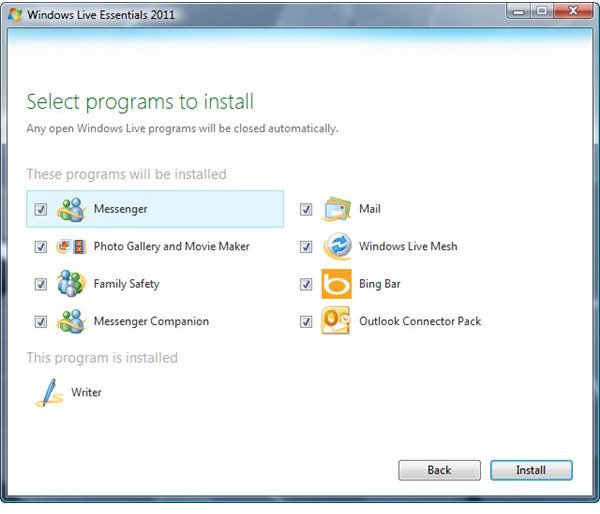Click the 'These programs will be installed' subheading
The image size is (600, 514).
point(126,174)
